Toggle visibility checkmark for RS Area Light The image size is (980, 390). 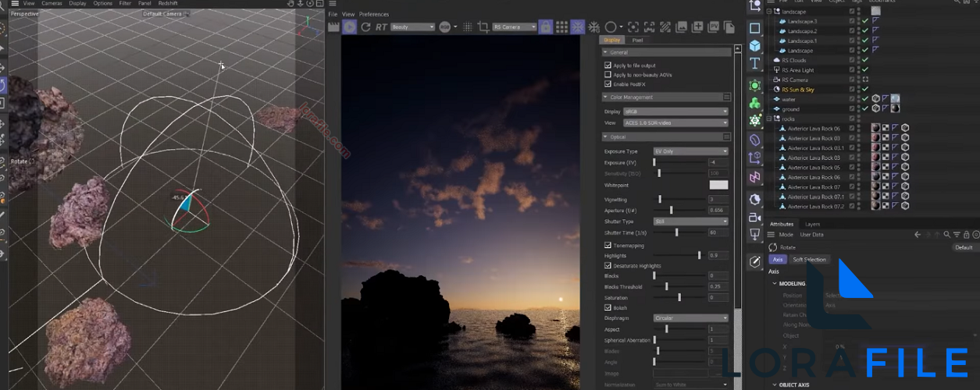click(865, 70)
